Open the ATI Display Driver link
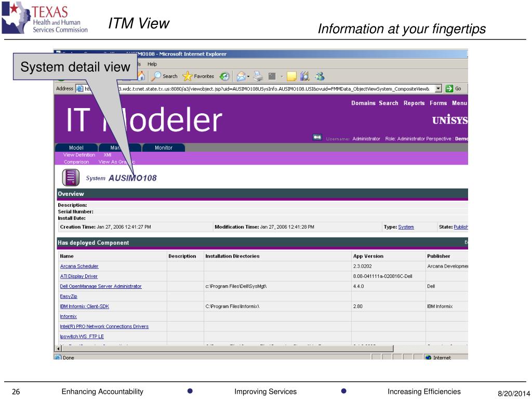 [79, 276]
